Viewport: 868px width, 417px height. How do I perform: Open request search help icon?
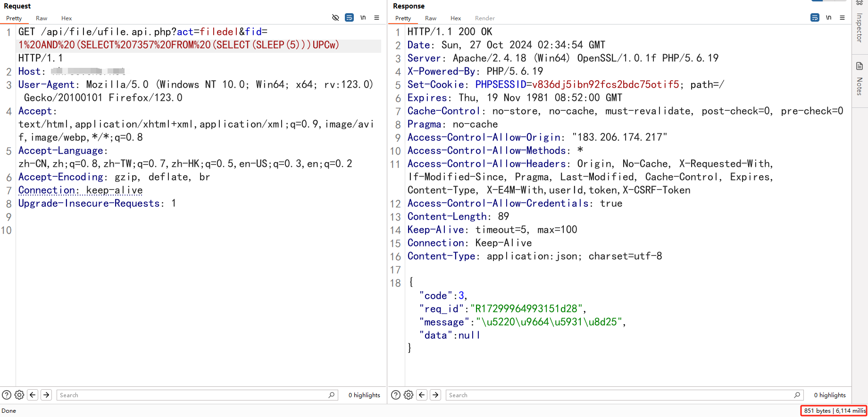point(6,395)
